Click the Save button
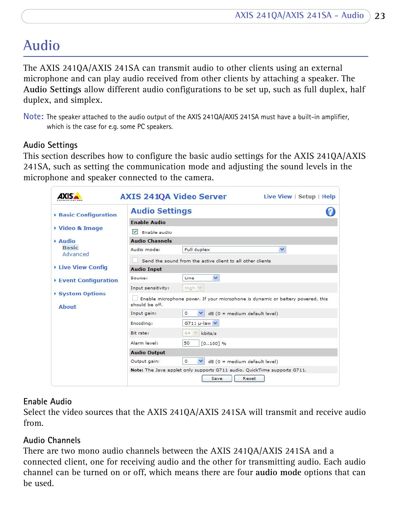 [217, 378]
